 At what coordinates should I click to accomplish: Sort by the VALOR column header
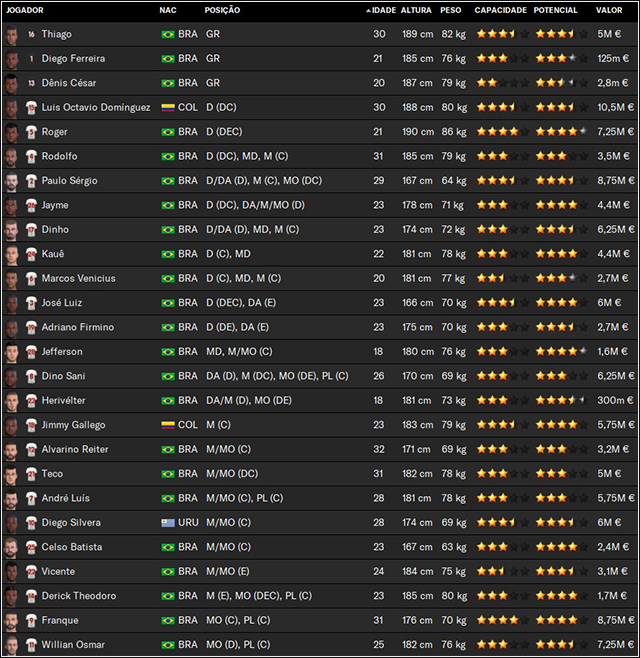point(609,10)
